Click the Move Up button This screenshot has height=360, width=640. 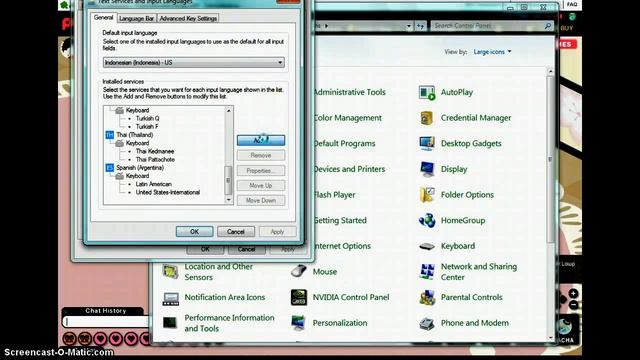[x=261, y=186]
